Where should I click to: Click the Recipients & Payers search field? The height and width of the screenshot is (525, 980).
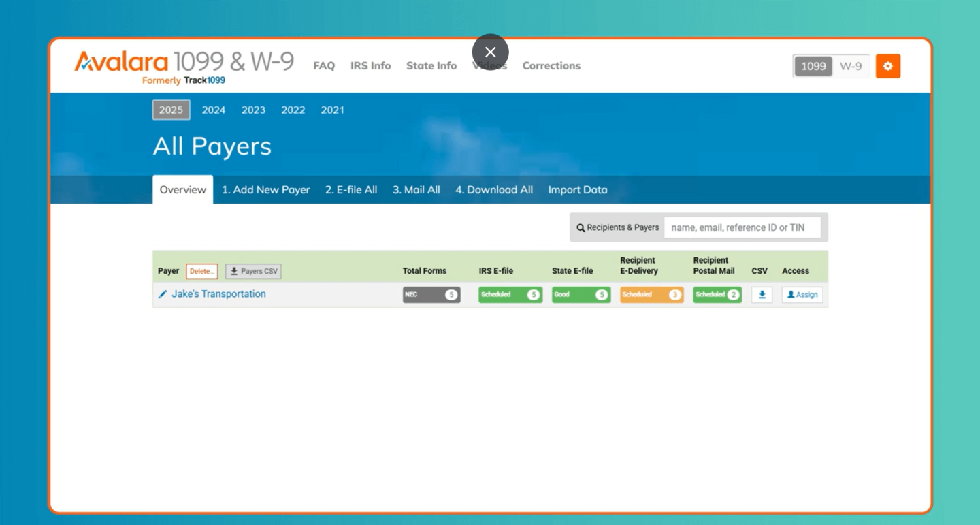[742, 227]
